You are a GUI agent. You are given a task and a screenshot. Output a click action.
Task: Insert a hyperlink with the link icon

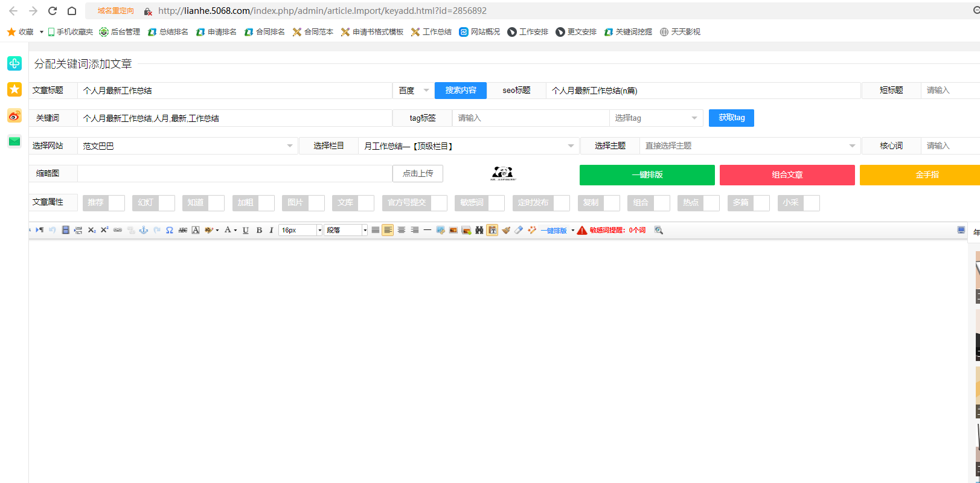click(118, 230)
